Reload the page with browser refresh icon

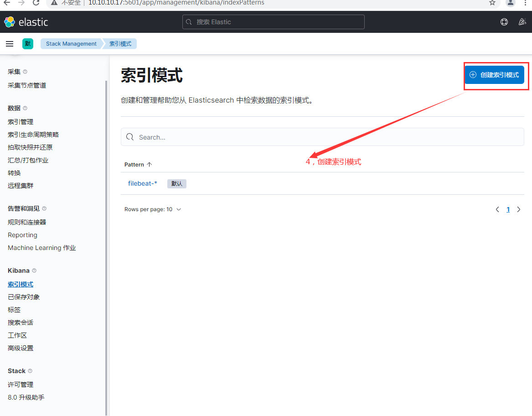(x=36, y=3)
